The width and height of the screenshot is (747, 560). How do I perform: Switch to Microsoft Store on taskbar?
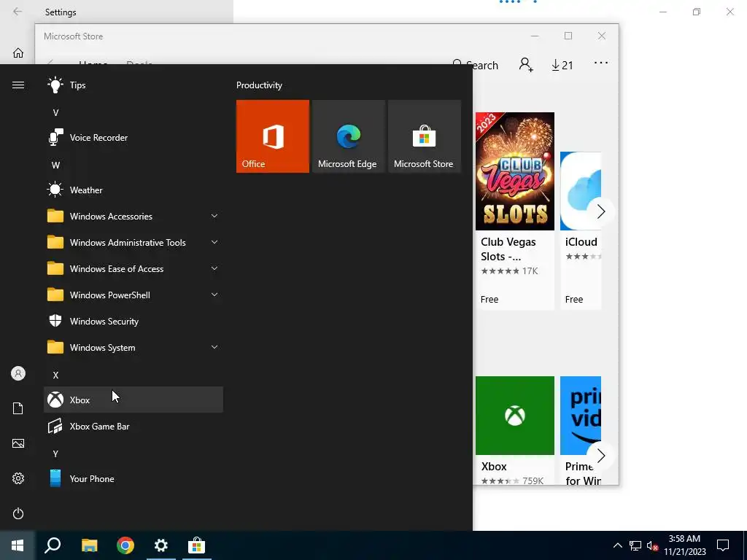196,545
